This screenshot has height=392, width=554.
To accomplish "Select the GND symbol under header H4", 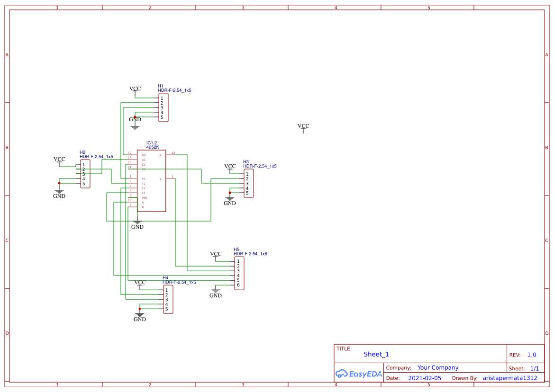I will 140,316.
